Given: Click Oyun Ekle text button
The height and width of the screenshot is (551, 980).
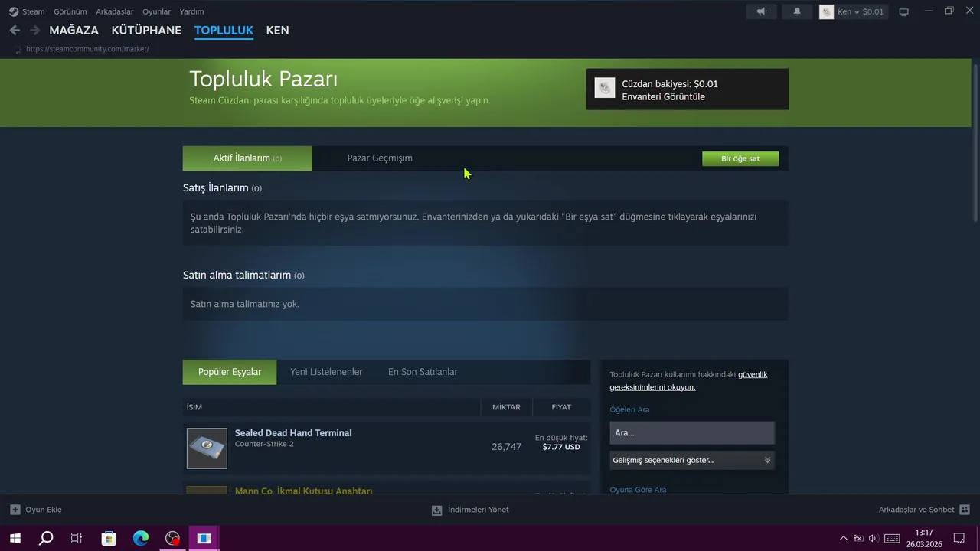Looking at the screenshot, I should point(44,510).
